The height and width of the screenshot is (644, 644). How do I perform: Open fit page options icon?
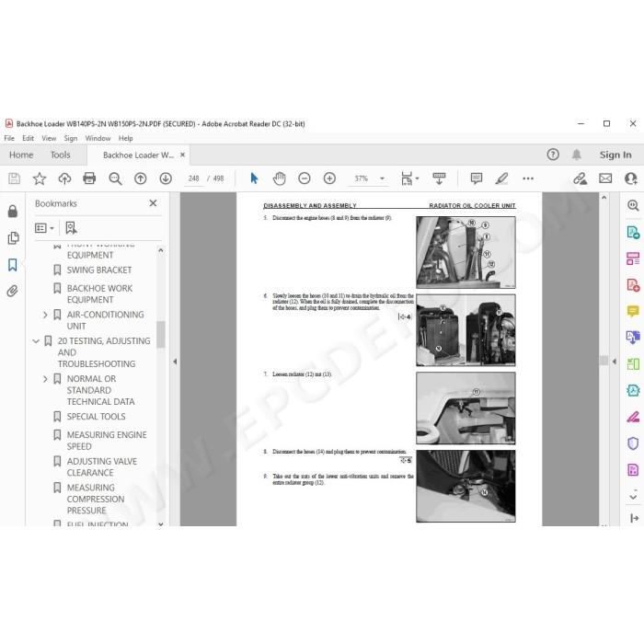point(409,178)
